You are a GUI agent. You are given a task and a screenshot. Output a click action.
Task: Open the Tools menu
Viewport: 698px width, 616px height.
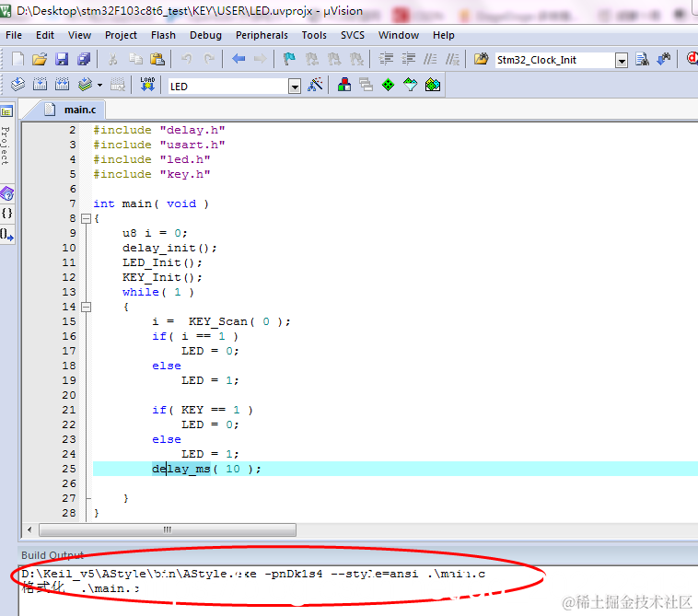(314, 35)
